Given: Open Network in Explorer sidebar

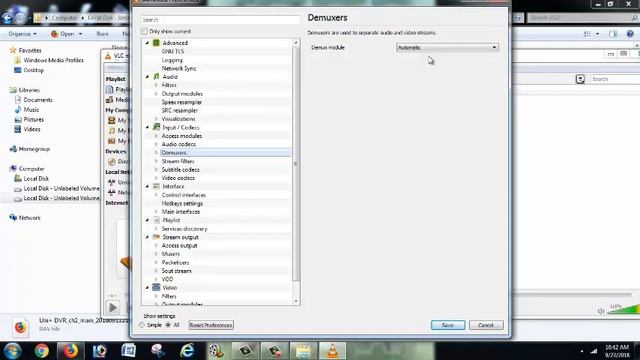Looking at the screenshot, I should coord(24,218).
